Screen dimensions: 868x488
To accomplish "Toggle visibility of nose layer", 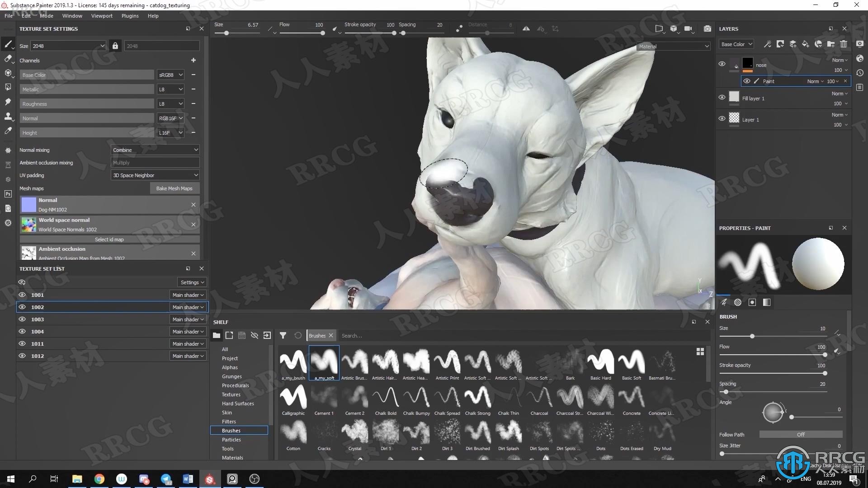I will 722,63.
